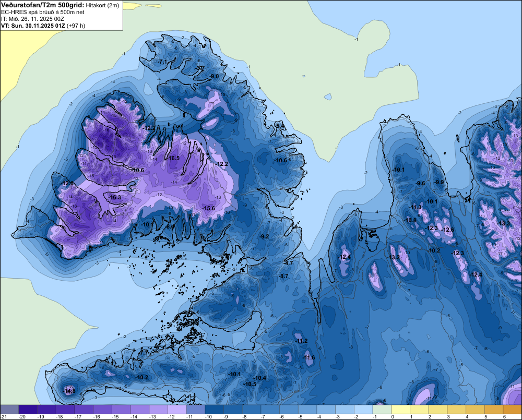This screenshot has height=420, width=522.
Task: Click the -16.3 temperature value
Action: pyautogui.click(x=115, y=197)
